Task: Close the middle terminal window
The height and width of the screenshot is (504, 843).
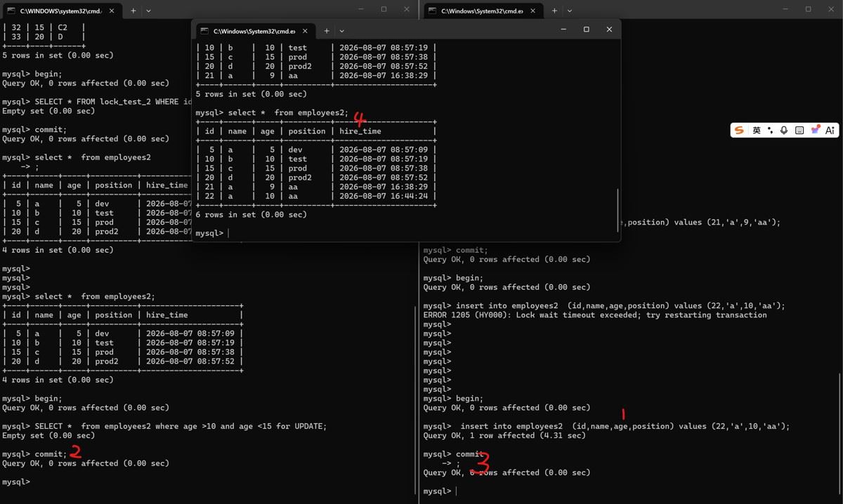Action: coord(609,29)
